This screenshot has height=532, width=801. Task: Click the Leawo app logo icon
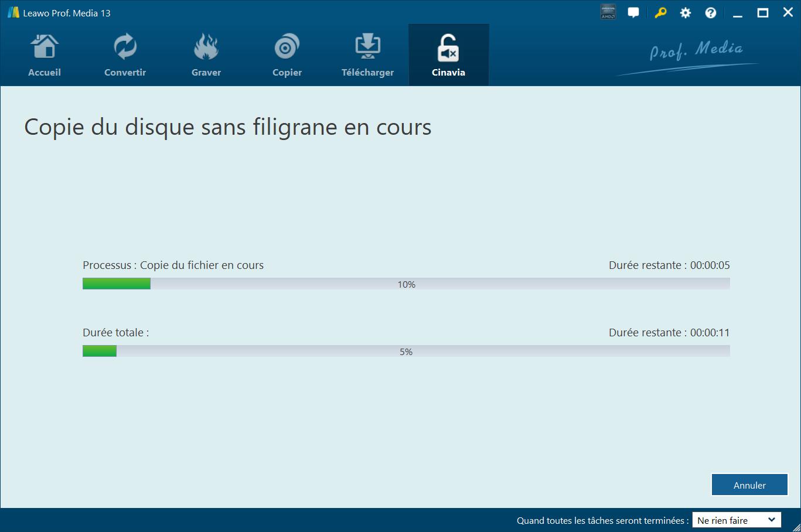click(13, 13)
